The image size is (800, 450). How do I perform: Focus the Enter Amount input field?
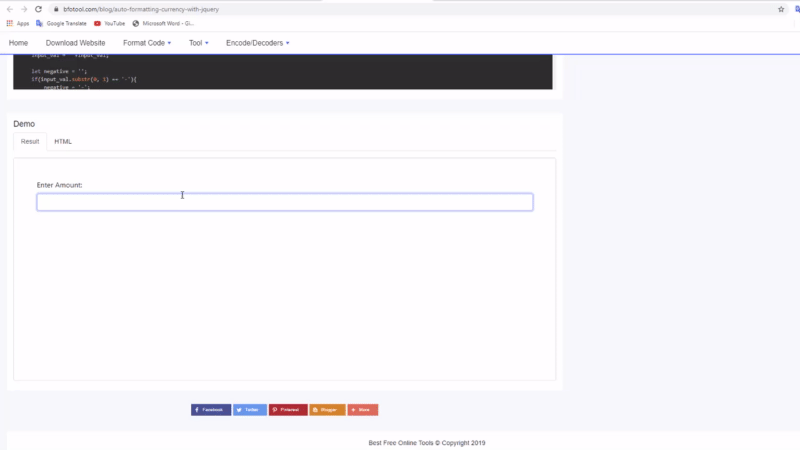[285, 202]
